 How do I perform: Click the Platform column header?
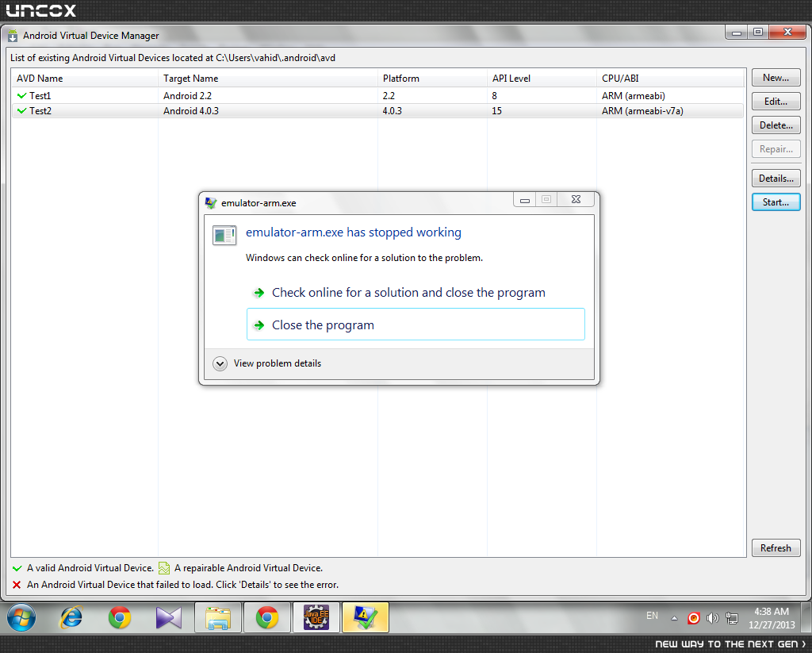(x=432, y=79)
